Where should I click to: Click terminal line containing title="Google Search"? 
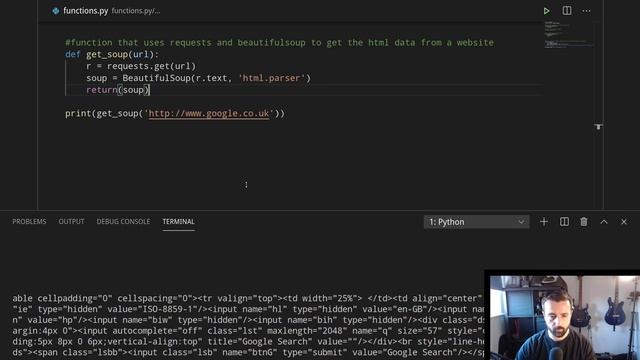pyautogui.click(x=248, y=342)
